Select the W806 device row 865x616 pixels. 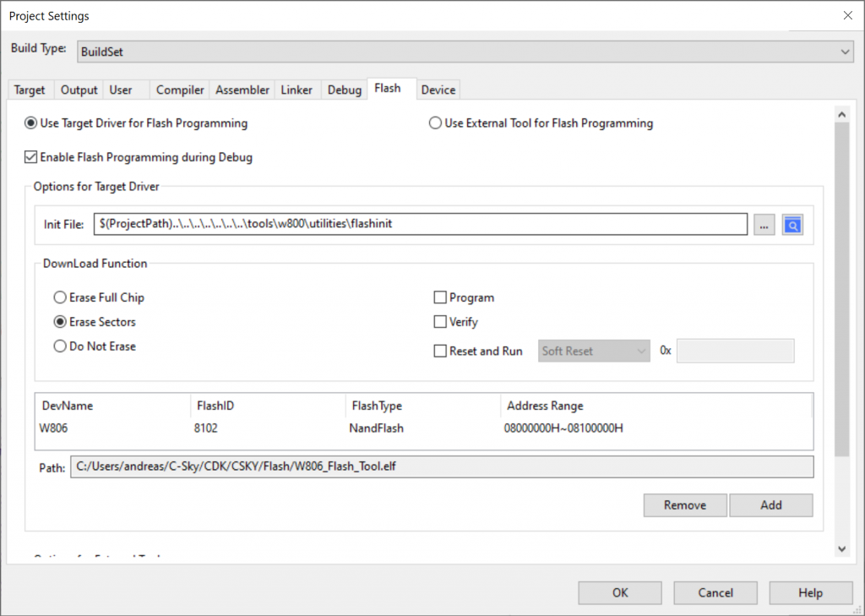pyautogui.click(x=424, y=428)
